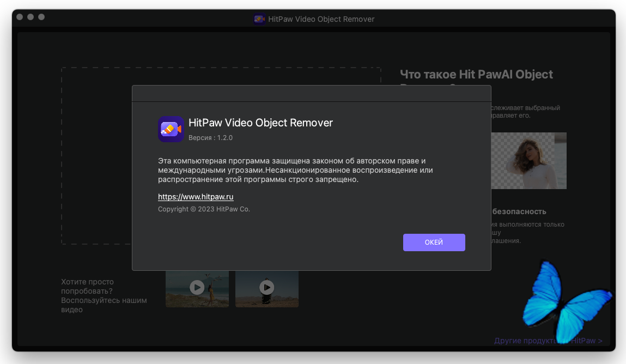626x364 pixels.
Task: Play the beach sample video
Action: click(197, 287)
